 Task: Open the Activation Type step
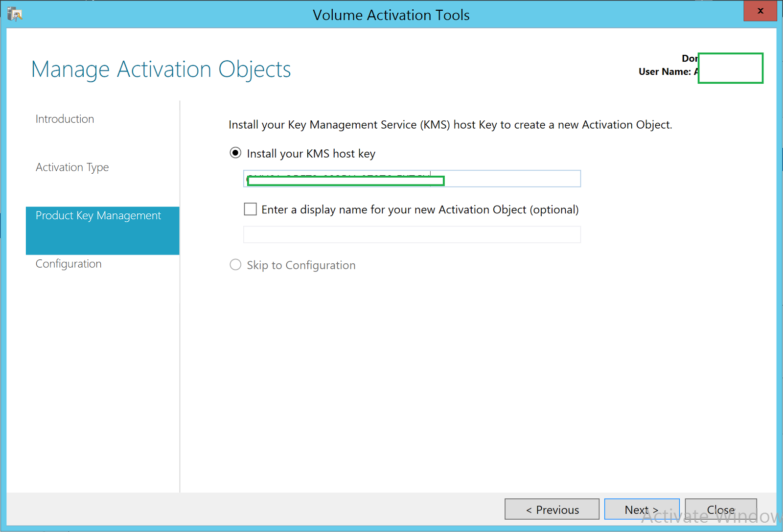click(x=72, y=167)
